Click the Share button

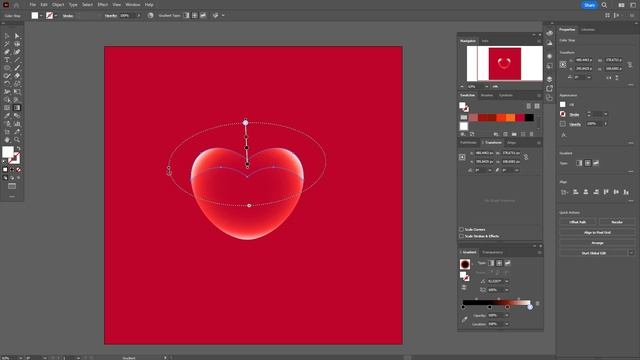pyautogui.click(x=589, y=5)
